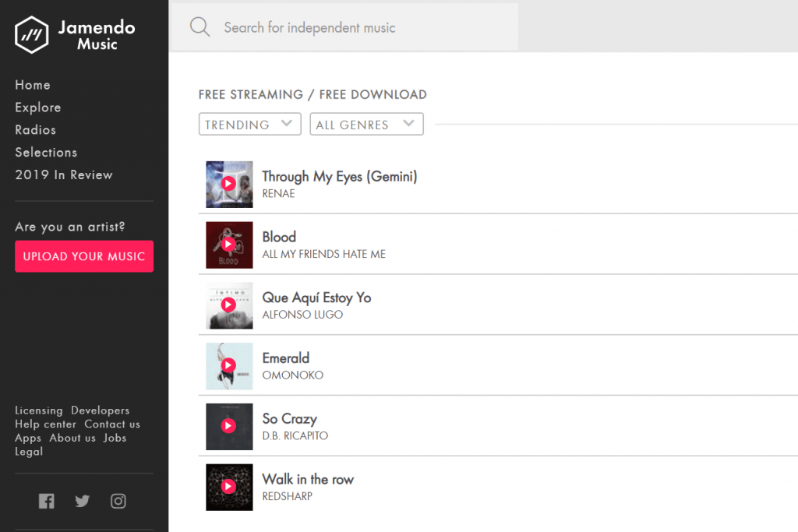Click the Jamendo Music hexagon logo

coord(31,34)
